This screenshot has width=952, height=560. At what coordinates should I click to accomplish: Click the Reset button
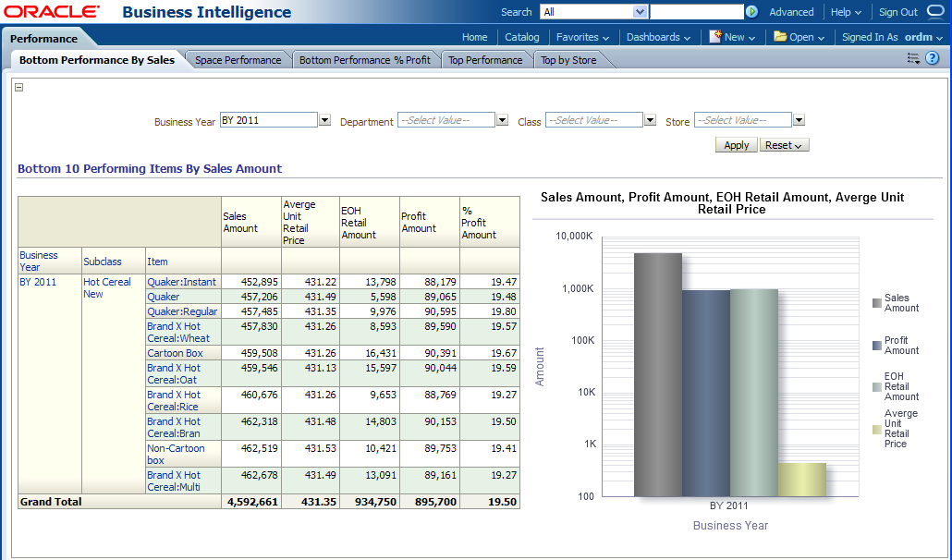(784, 145)
